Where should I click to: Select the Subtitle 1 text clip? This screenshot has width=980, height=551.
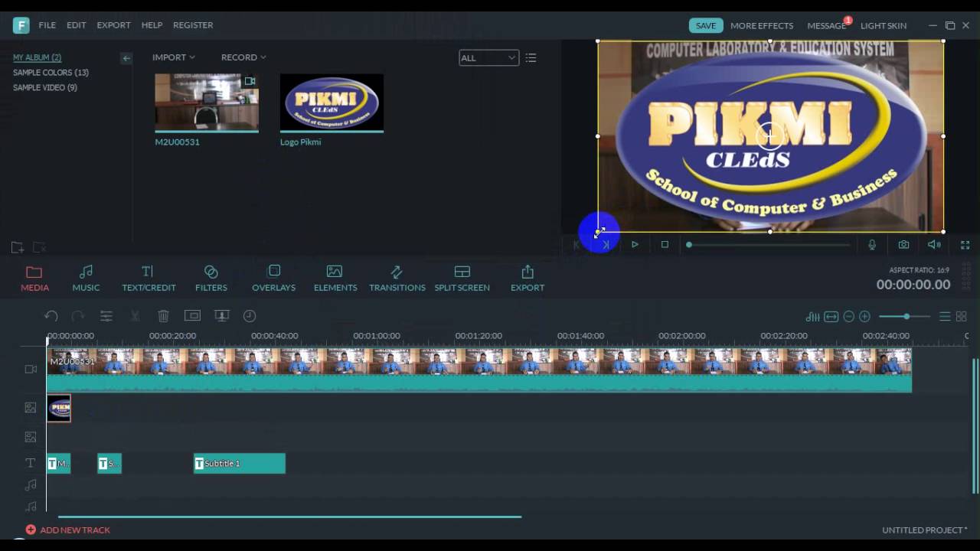click(240, 463)
